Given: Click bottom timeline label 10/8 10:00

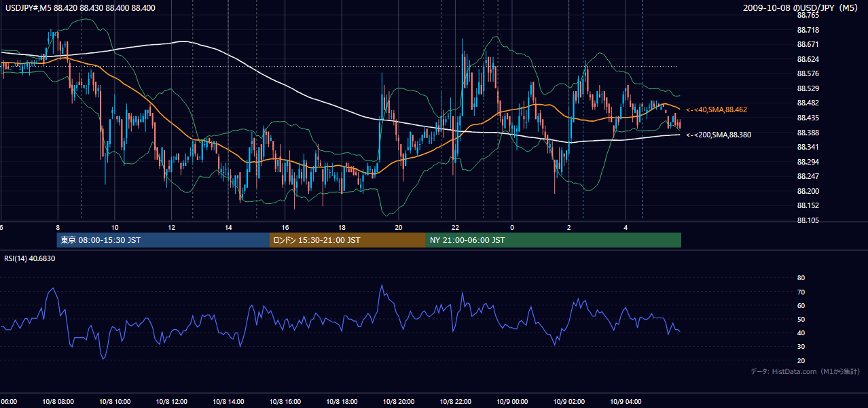Looking at the screenshot, I should (115, 402).
